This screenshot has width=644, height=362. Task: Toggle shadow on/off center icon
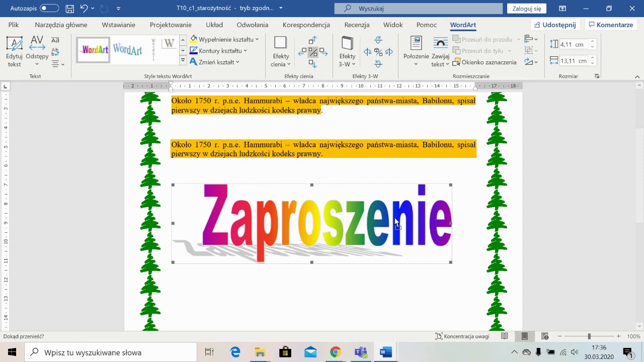(x=312, y=52)
